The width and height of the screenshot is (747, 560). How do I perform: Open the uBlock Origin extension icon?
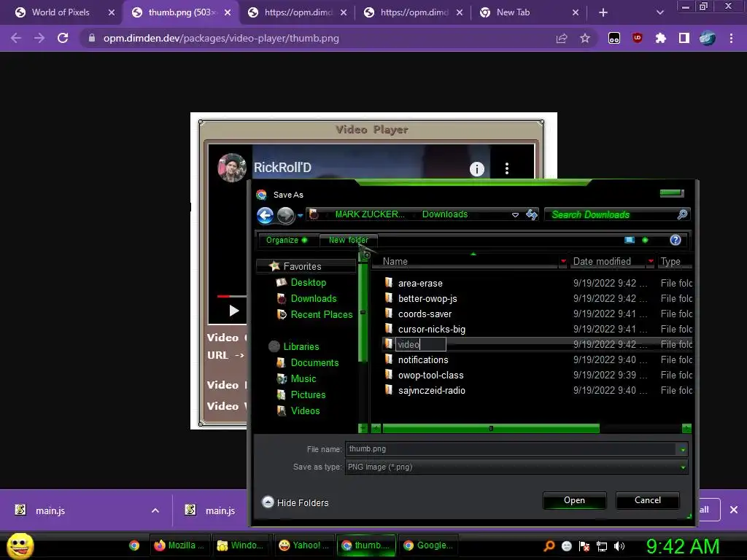coord(637,38)
